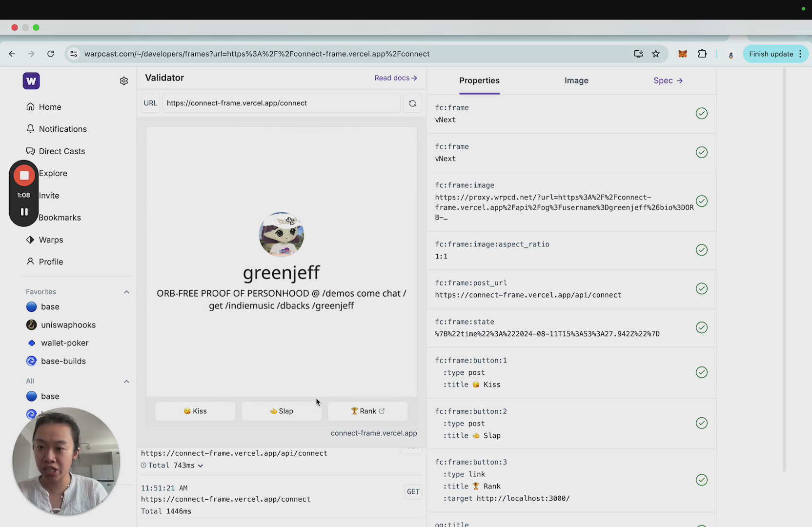Click the install app icon in address bar
Viewport: 812px width, 527px height.
point(638,54)
